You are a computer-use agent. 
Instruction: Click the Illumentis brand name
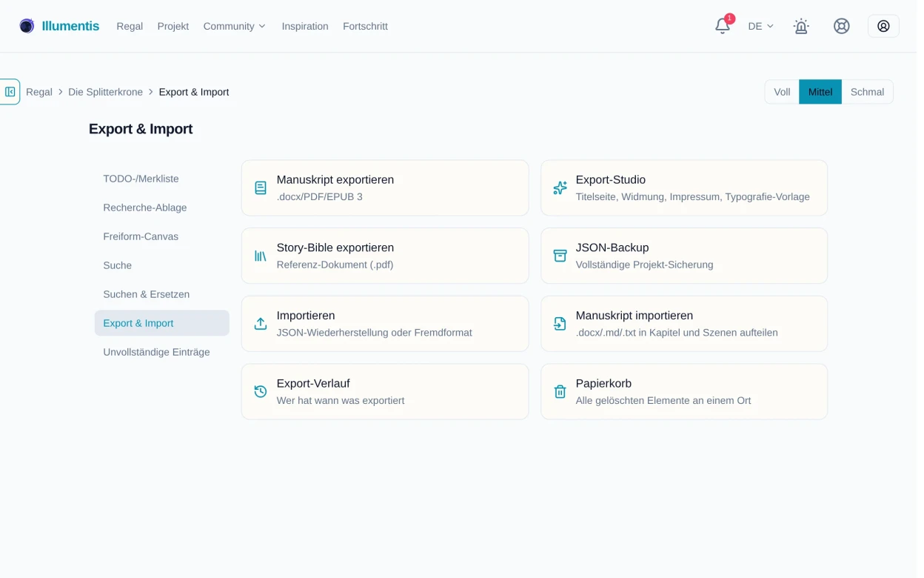click(70, 26)
